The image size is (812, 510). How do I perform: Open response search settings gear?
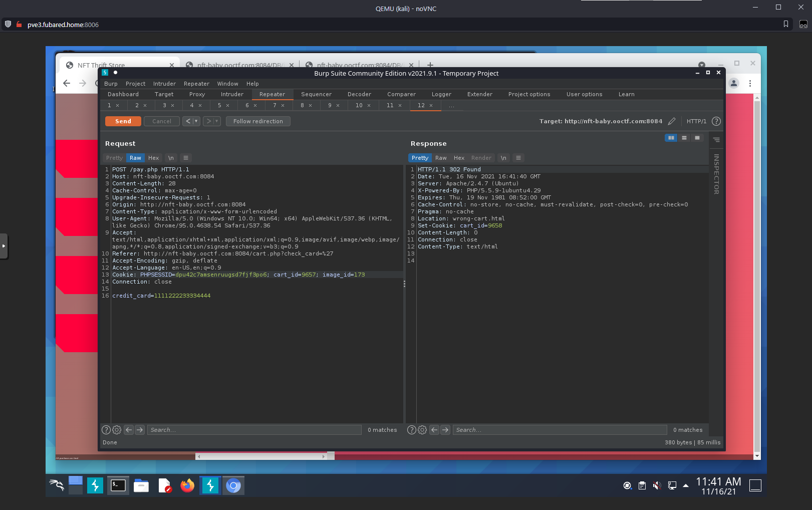tap(422, 430)
